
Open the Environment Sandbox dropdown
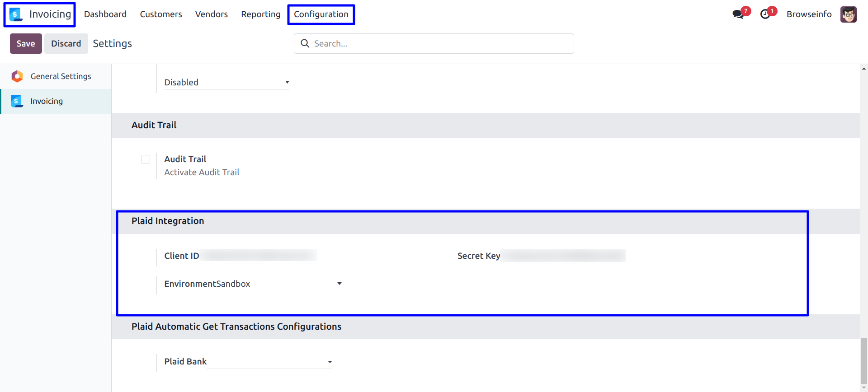tap(278, 284)
